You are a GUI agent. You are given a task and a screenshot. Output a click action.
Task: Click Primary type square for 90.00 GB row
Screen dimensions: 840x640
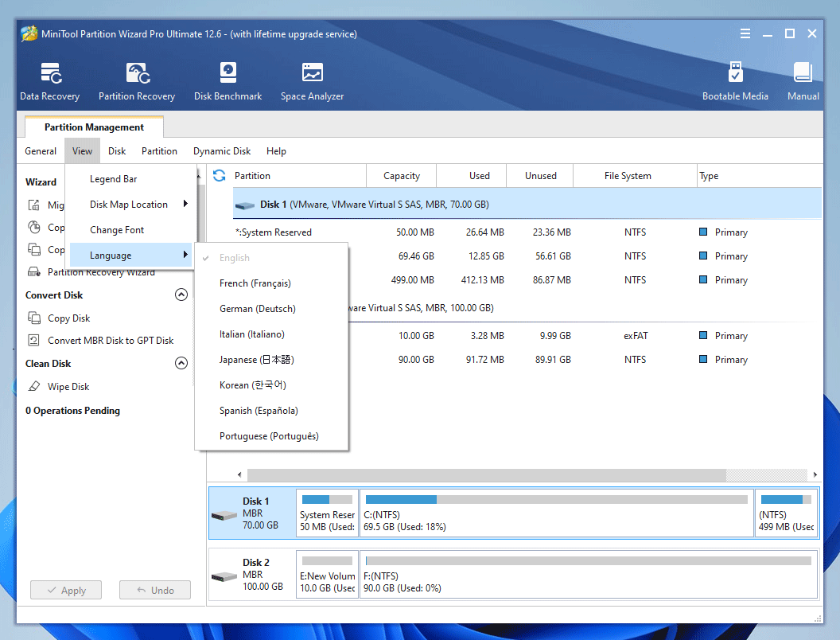tap(703, 359)
